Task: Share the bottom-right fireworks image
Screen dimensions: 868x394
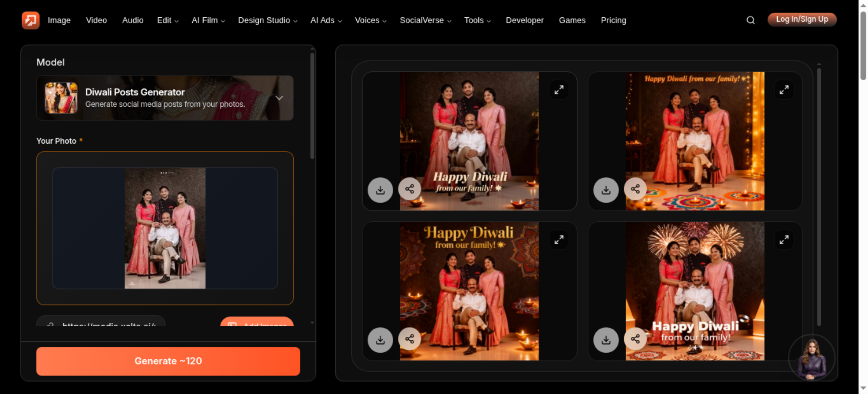Action: 635,338
